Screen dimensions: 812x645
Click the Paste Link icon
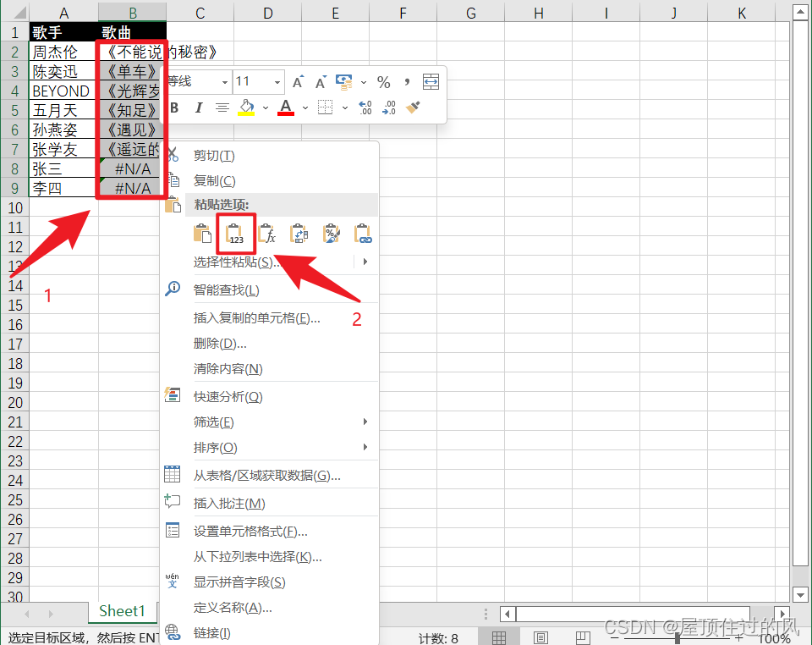pyautogui.click(x=361, y=233)
